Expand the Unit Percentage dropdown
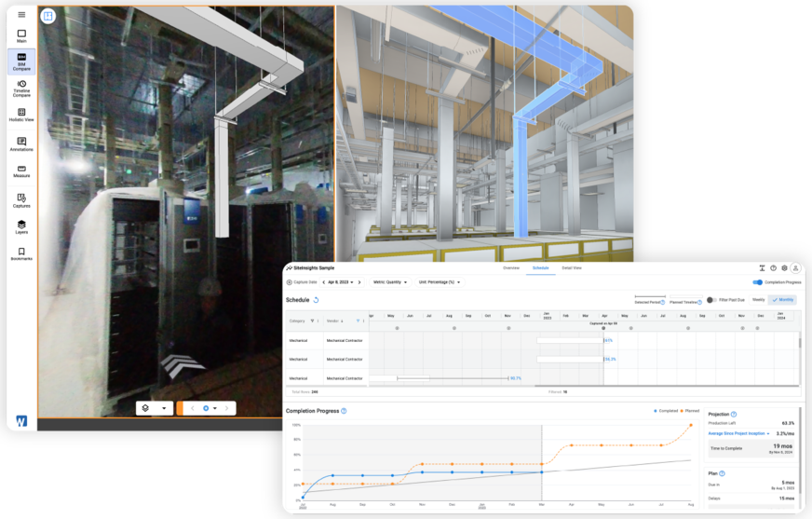Image resolution: width=812 pixels, height=519 pixels. (440, 282)
